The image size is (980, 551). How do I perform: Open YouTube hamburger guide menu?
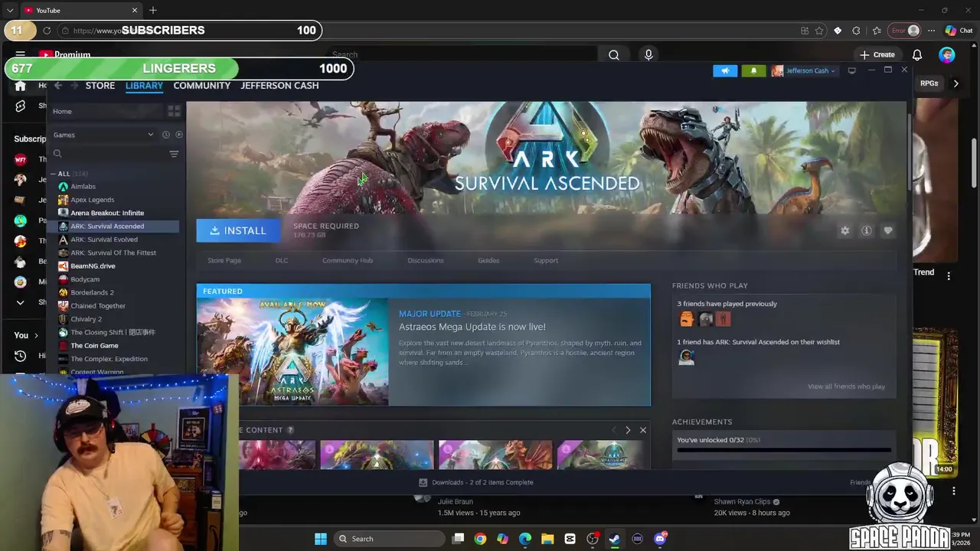coord(20,55)
